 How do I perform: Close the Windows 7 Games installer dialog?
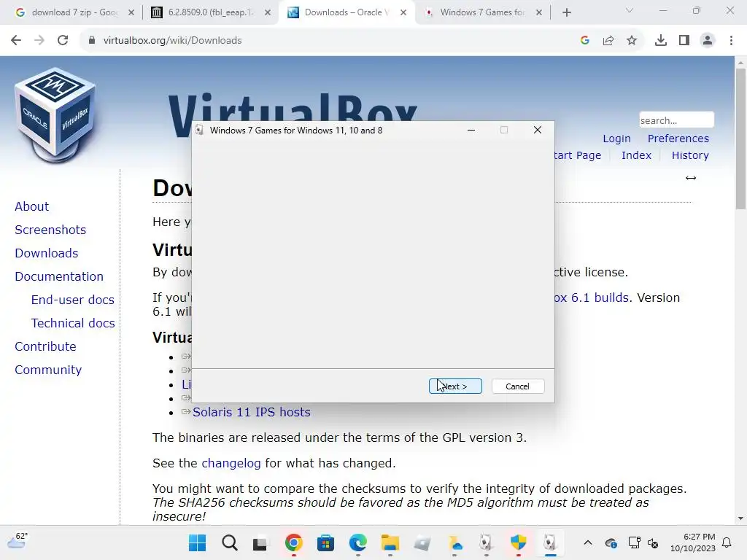point(538,130)
